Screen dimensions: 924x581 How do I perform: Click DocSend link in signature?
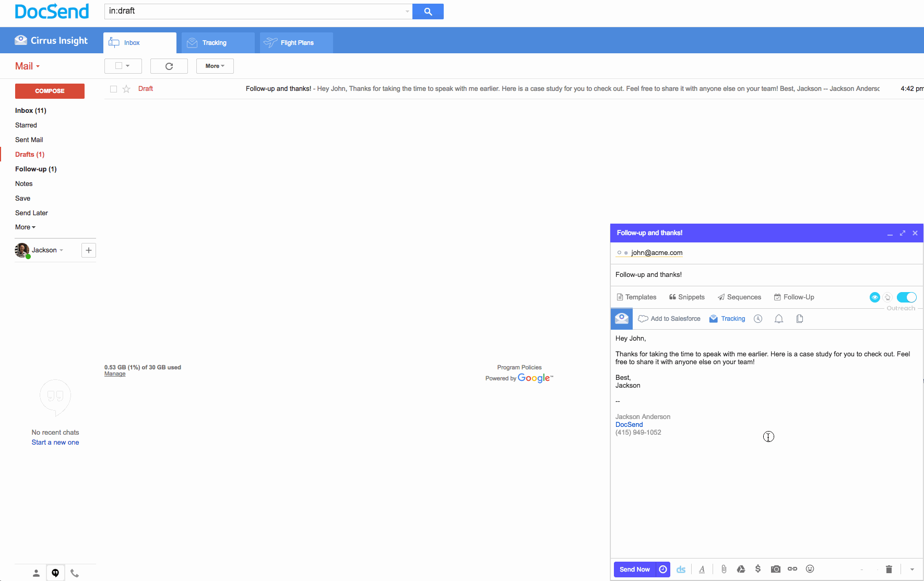pyautogui.click(x=629, y=425)
